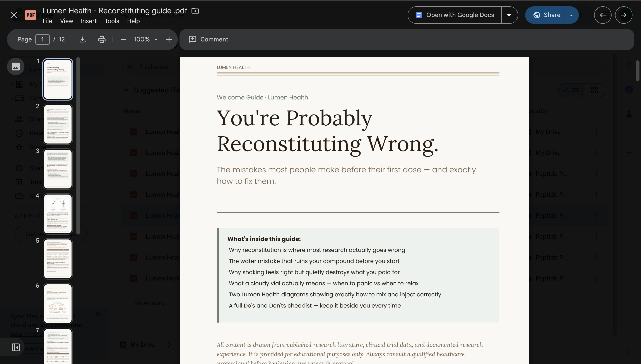Screen dimensions: 641x364
Task: Click the thumbnails view image icon
Action: [x=15, y=66]
